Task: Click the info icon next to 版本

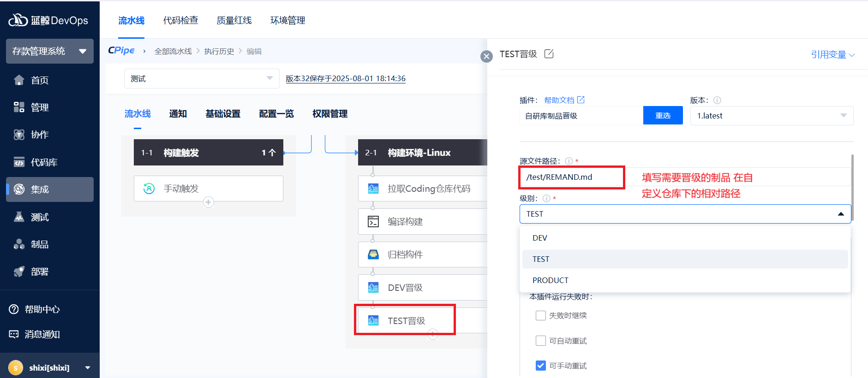Action: tap(717, 100)
